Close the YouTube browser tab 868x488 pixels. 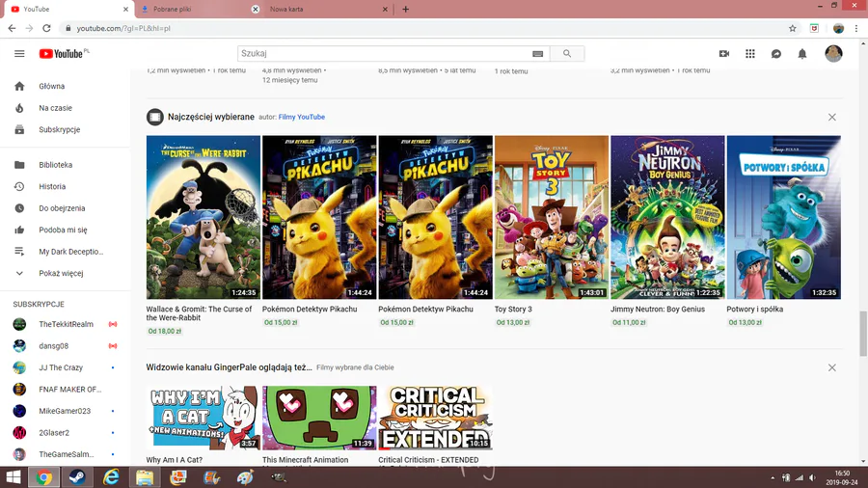[125, 10]
